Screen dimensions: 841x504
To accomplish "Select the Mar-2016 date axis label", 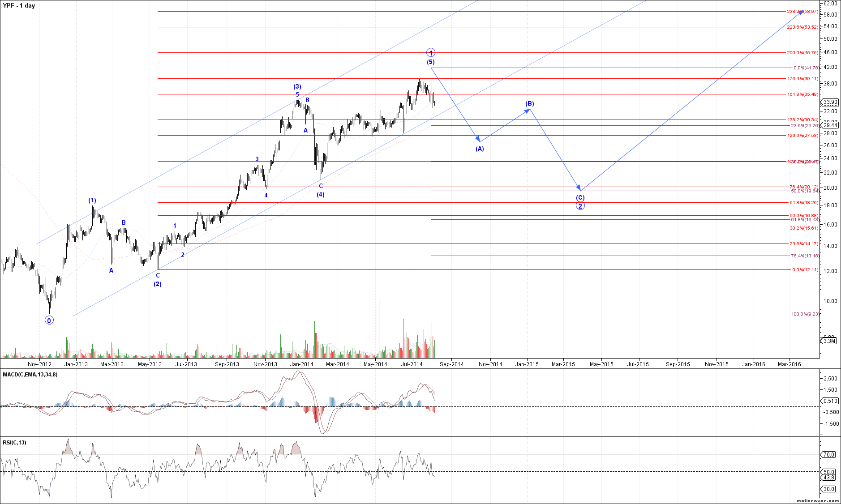I will 789,364.
